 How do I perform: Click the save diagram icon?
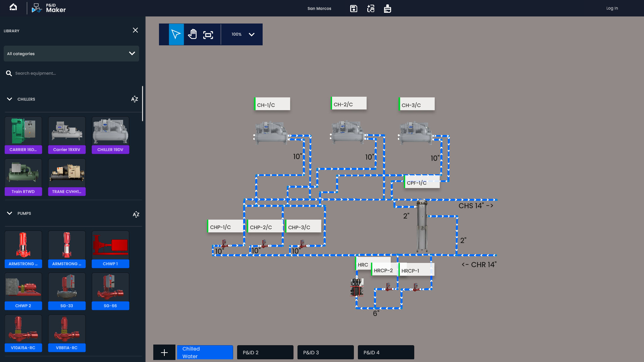(x=354, y=8)
